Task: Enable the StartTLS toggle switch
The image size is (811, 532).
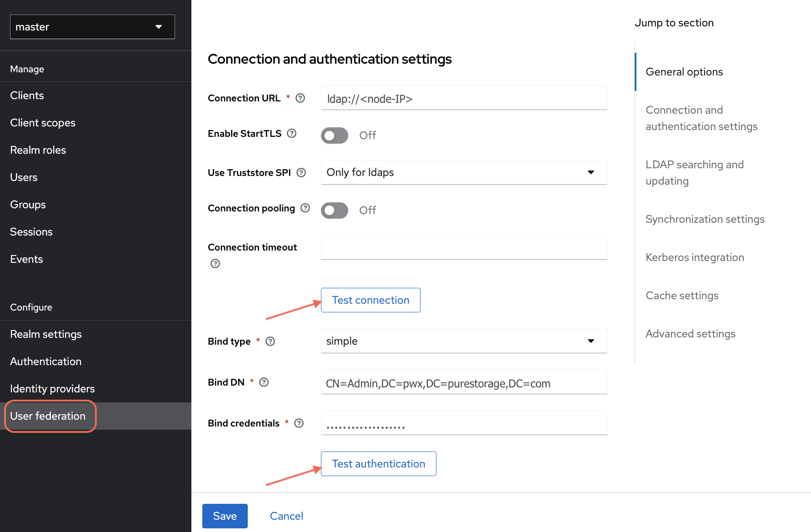Action: (335, 136)
